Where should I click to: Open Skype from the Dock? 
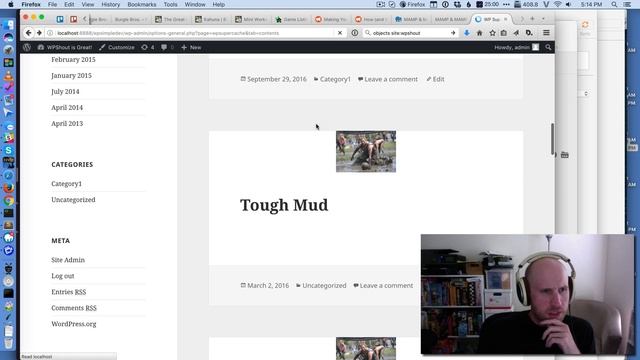[x=8, y=150]
